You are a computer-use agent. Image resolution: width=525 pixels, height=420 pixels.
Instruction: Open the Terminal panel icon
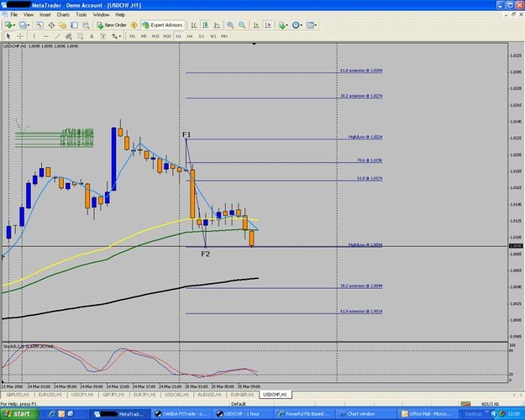74,25
